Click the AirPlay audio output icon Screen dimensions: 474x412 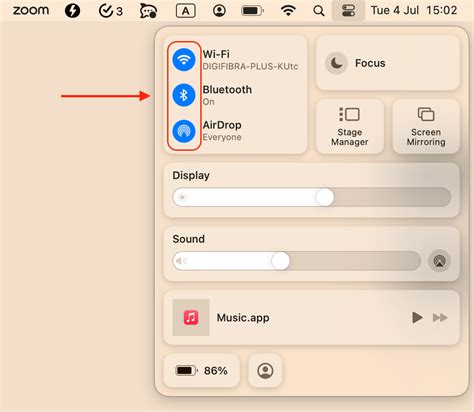(439, 261)
